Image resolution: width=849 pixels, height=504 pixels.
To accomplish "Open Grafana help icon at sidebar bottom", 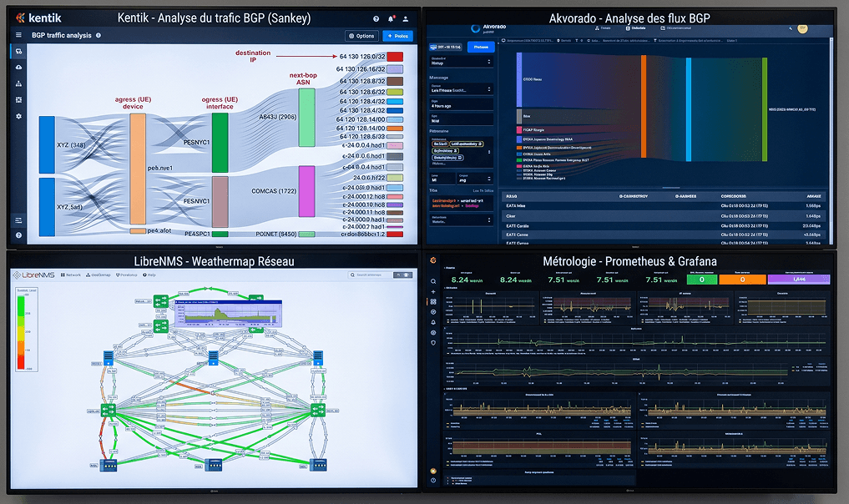I will (433, 480).
